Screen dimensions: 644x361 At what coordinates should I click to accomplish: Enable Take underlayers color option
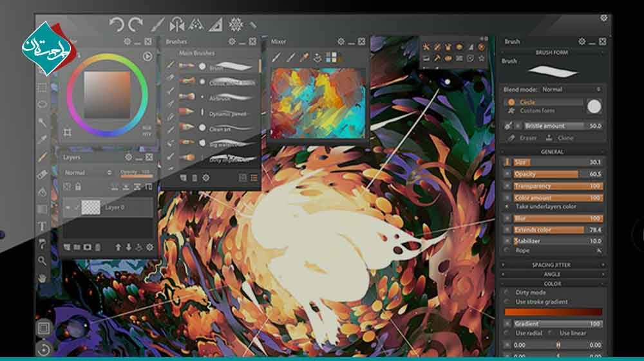(546, 207)
